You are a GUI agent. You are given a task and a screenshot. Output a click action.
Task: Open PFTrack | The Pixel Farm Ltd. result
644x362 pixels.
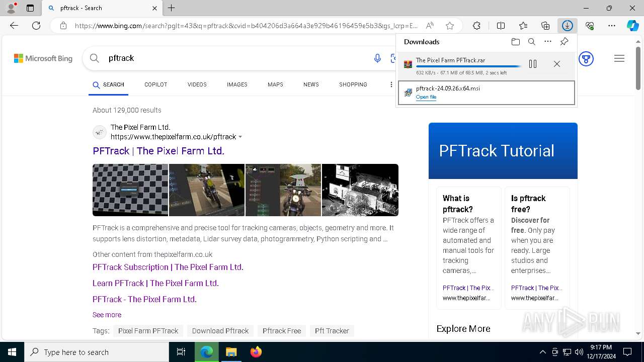(x=158, y=151)
